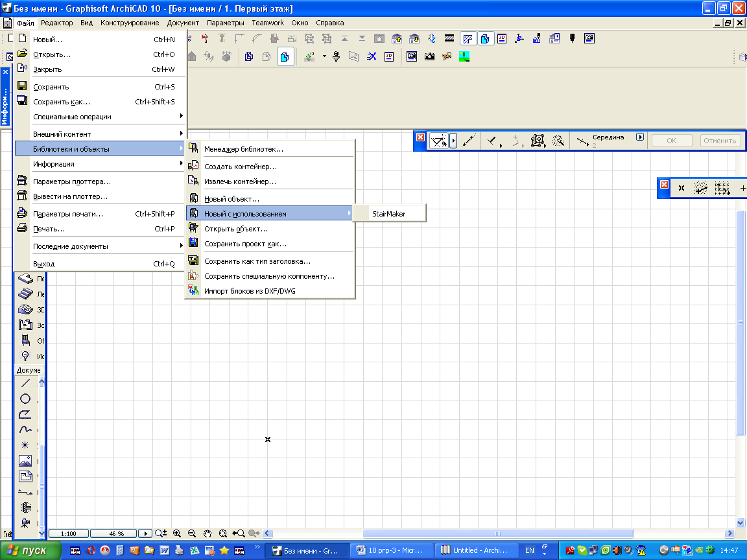Toggle the shaded 3D cube mode
The image size is (747, 560).
click(x=285, y=56)
